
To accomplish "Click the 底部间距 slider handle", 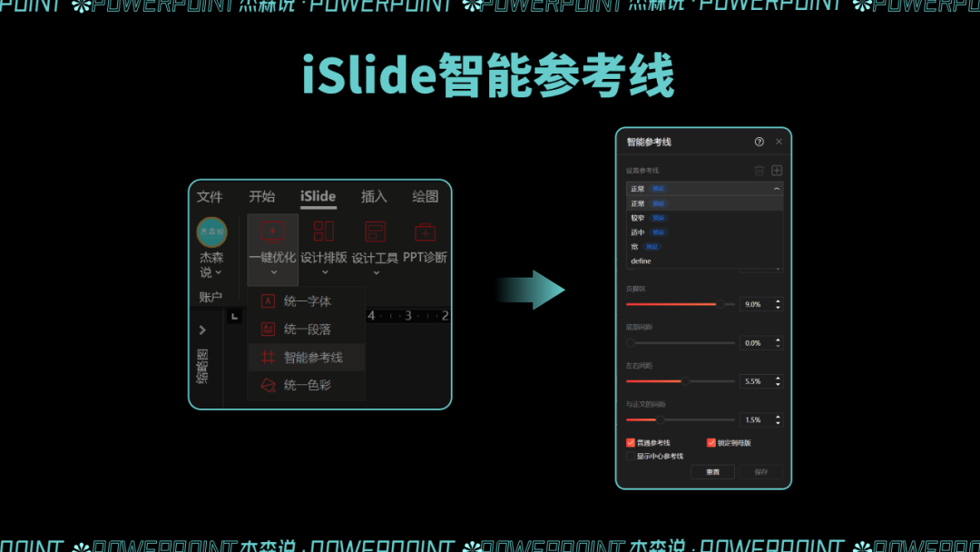I will 631,342.
